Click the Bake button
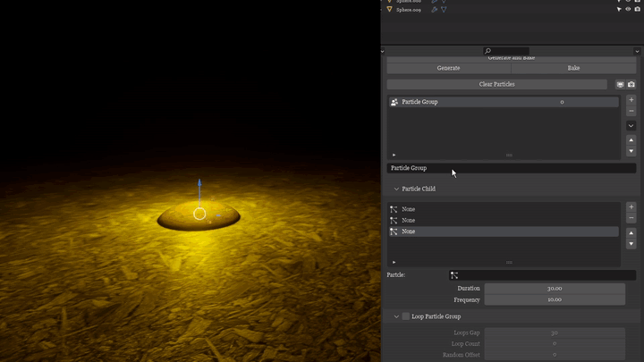The image size is (644, 362). pos(573,68)
